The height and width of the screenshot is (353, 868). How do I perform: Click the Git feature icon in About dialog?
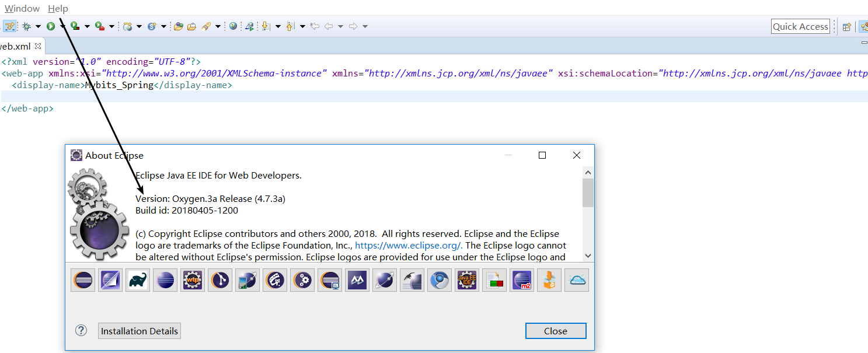coord(219,279)
